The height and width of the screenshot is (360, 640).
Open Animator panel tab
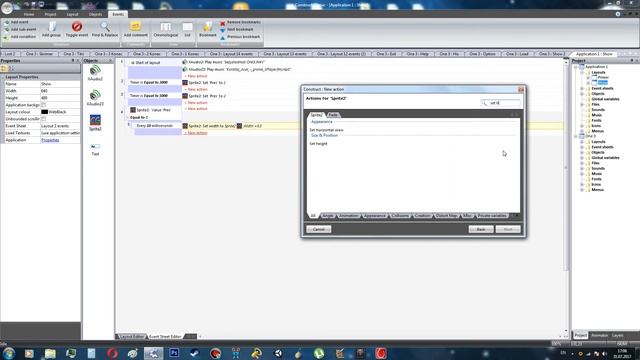tap(599, 335)
